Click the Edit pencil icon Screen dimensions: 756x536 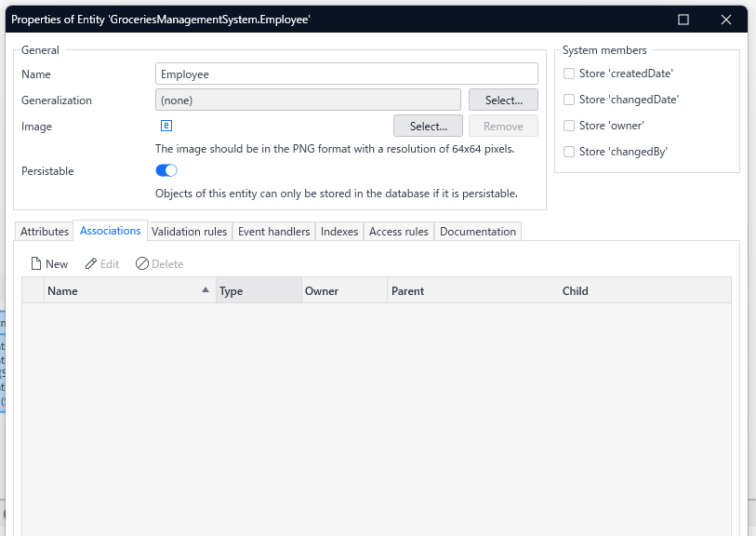tap(90, 263)
